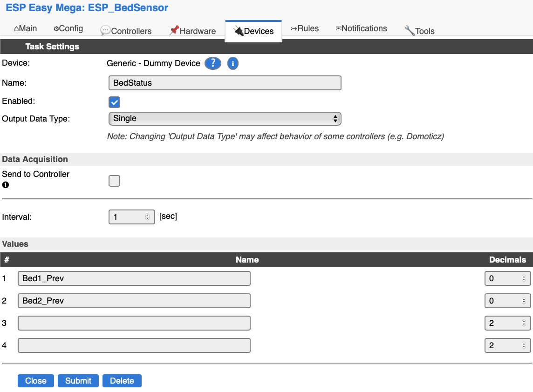Image resolution: width=533 pixels, height=392 pixels.
Task: Open the Config tab
Action: click(x=68, y=28)
